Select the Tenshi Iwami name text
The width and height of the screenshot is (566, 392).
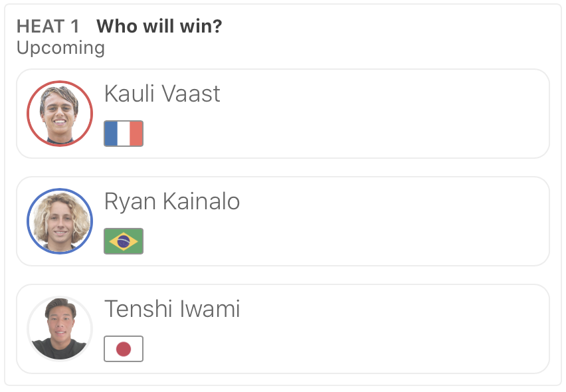[x=172, y=309]
